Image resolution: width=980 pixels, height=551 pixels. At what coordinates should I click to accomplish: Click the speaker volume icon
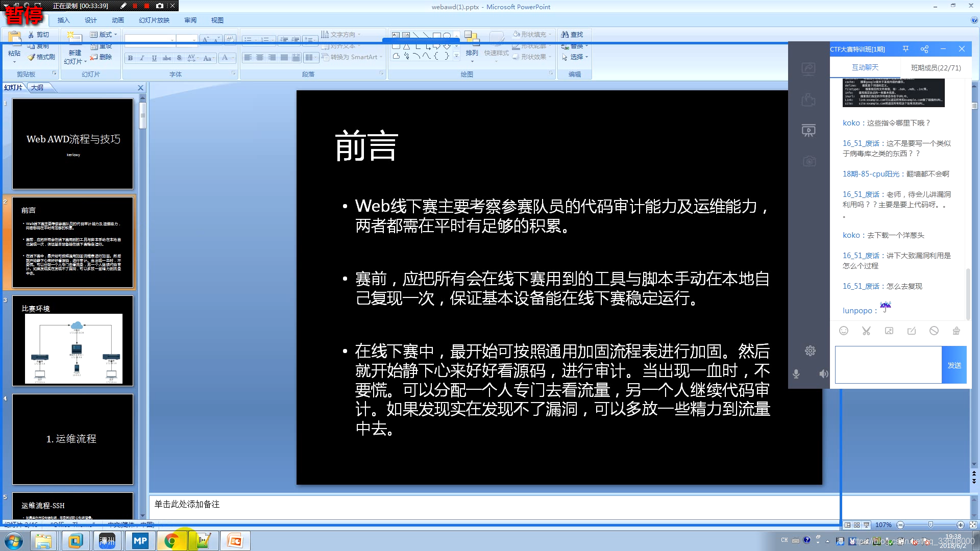pyautogui.click(x=823, y=374)
